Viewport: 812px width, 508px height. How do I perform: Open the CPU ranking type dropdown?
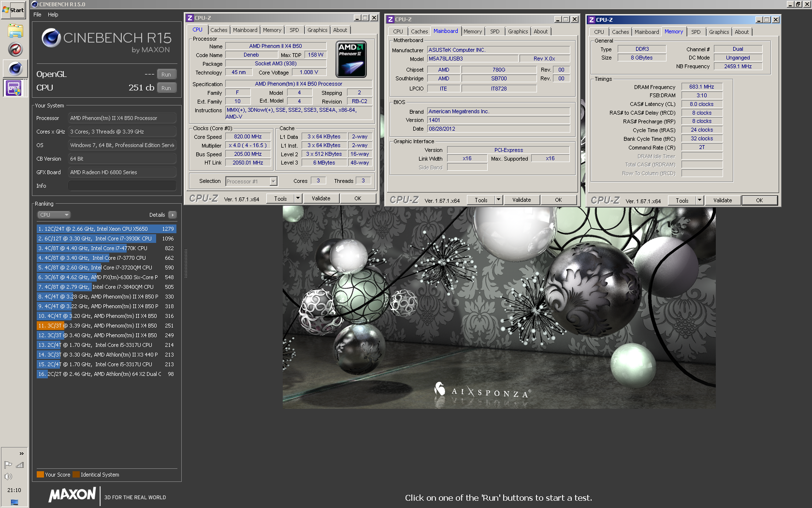click(x=54, y=215)
